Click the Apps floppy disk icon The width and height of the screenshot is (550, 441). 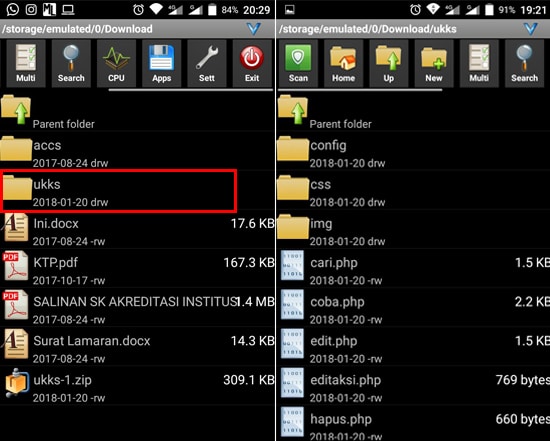(161, 64)
